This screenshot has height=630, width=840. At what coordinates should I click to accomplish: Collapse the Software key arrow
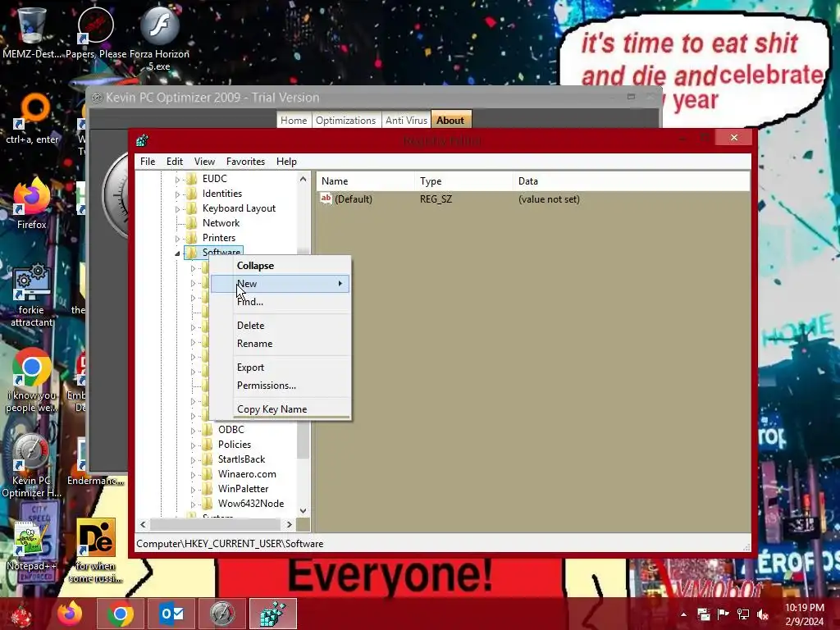pyautogui.click(x=177, y=253)
